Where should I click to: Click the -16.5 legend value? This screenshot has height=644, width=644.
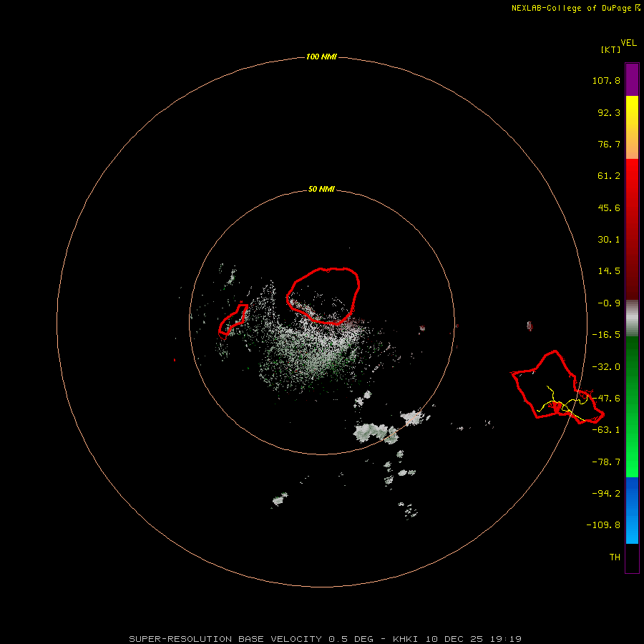pos(606,335)
